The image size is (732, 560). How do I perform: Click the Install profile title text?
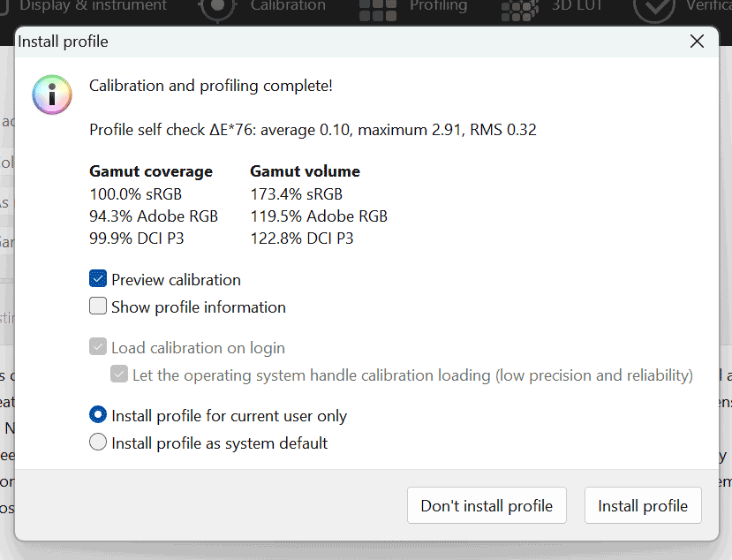tap(63, 42)
